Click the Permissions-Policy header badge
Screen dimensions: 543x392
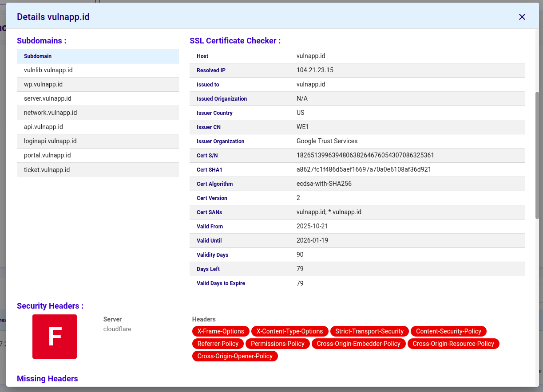[x=277, y=344]
